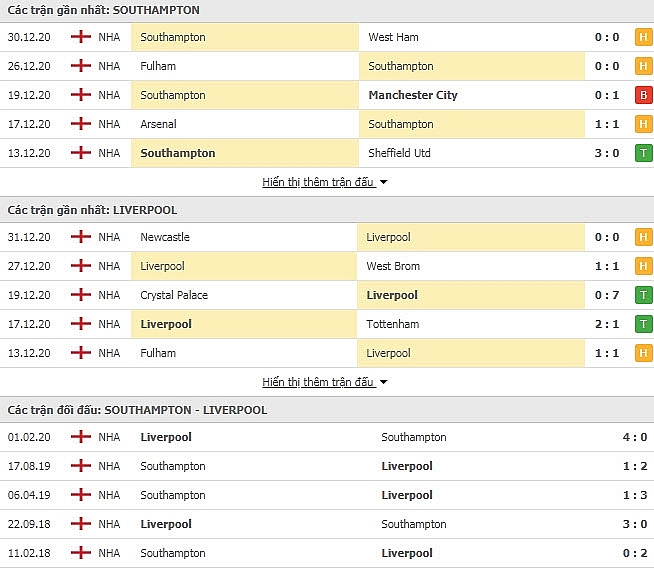This screenshot has width=654, height=572.
Task: Click the England flag on Southampton–West Ham row
Action: pos(81,37)
